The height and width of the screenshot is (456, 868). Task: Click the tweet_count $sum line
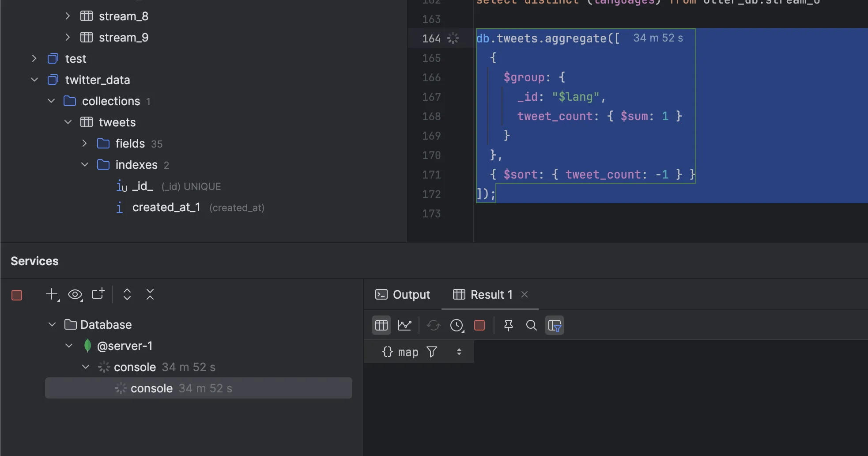[x=600, y=116]
